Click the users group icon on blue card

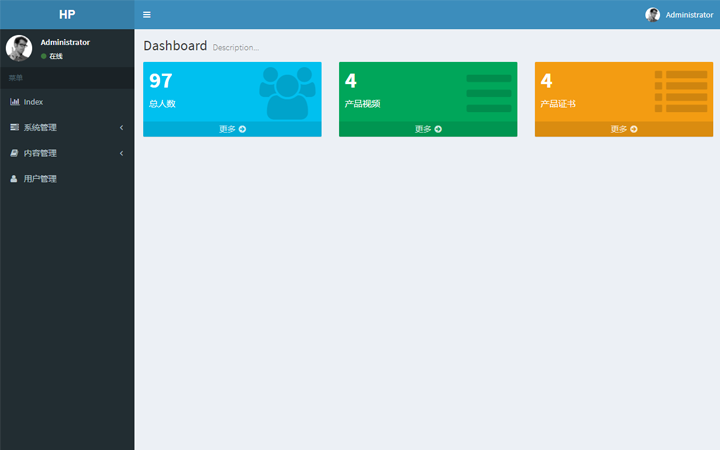(287, 92)
